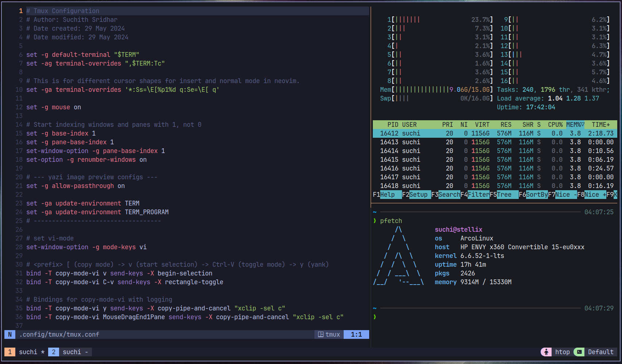
Task: Click line number 20 in gutter
Action: [x=19, y=177]
